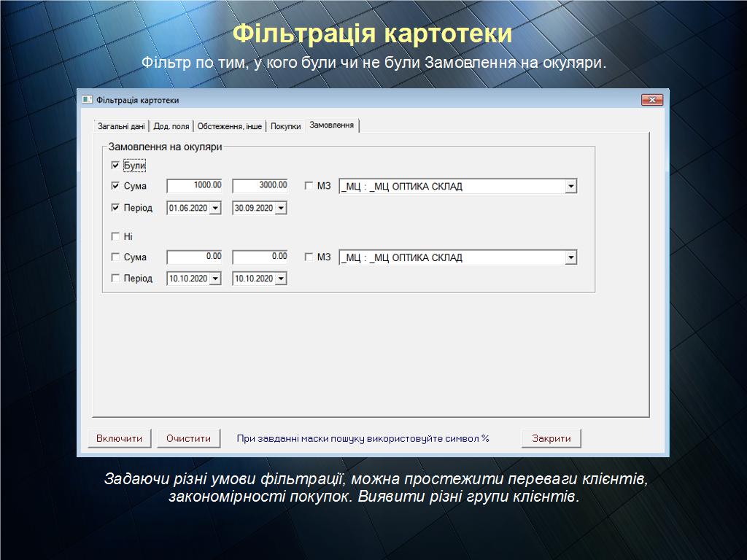Check the upper МЗ checkbox
The image size is (747, 560).
309,186
